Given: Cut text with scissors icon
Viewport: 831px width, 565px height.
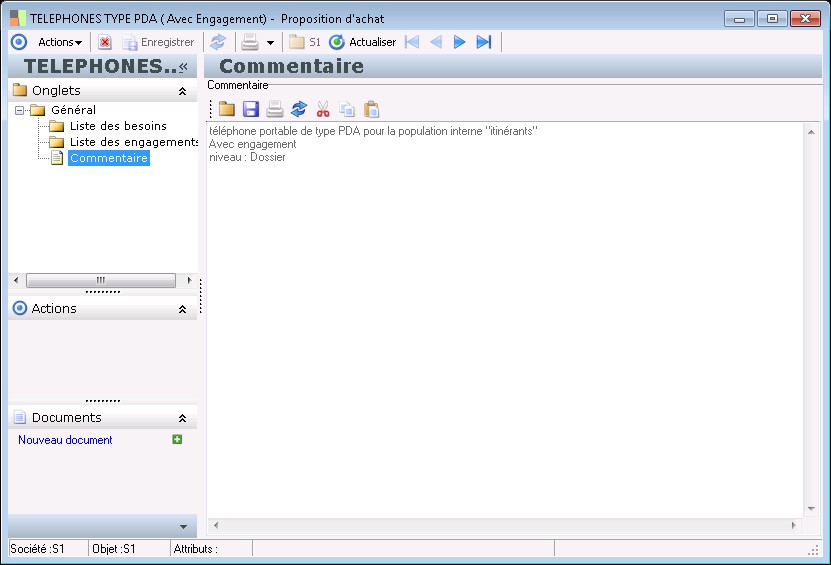Looking at the screenshot, I should click(323, 109).
